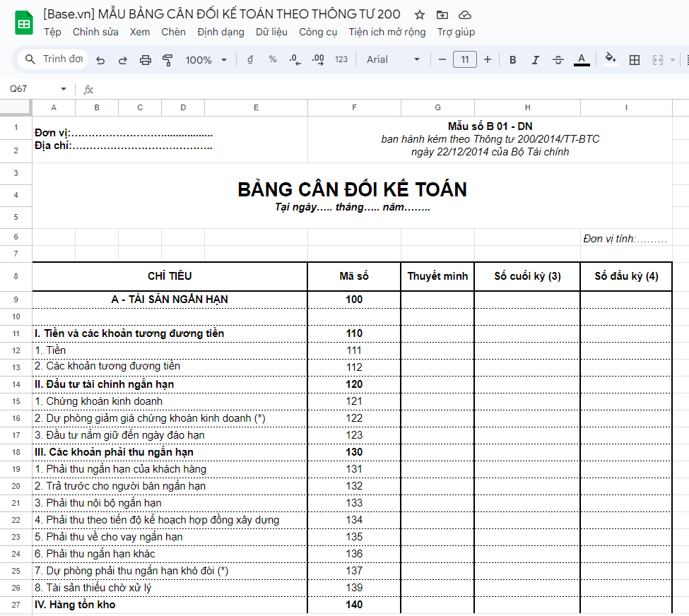This screenshot has width=689, height=616.
Task: Star this spreadsheet document
Action: pyautogui.click(x=420, y=15)
